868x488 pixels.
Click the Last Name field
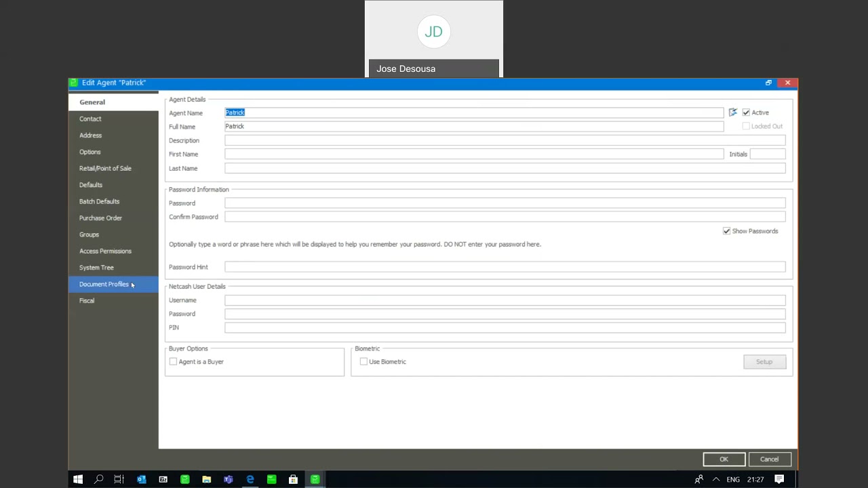tap(505, 168)
